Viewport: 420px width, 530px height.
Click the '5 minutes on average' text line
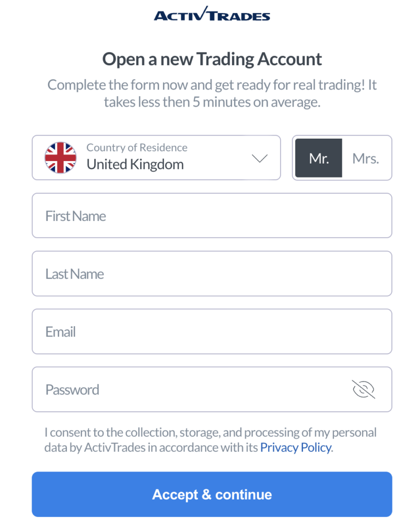212,101
